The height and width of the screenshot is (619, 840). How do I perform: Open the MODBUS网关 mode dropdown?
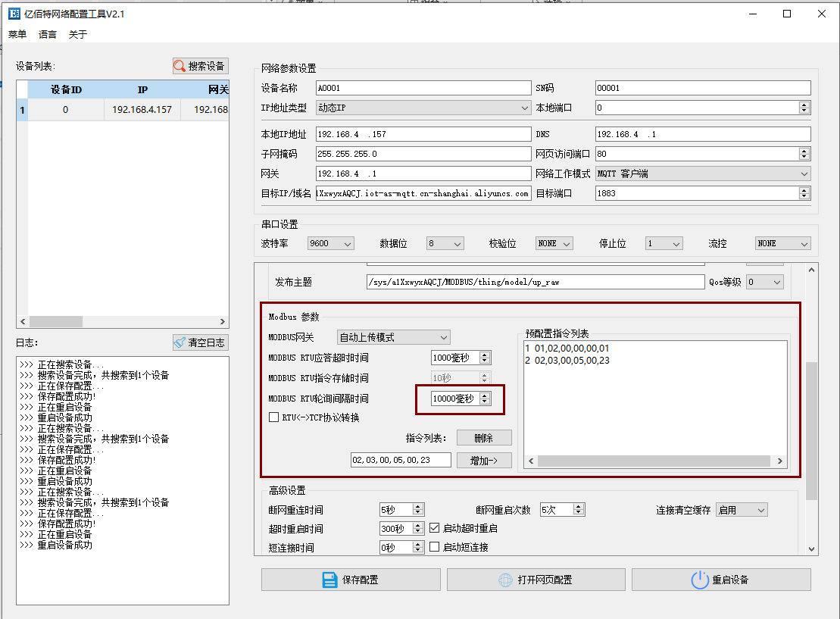point(445,337)
